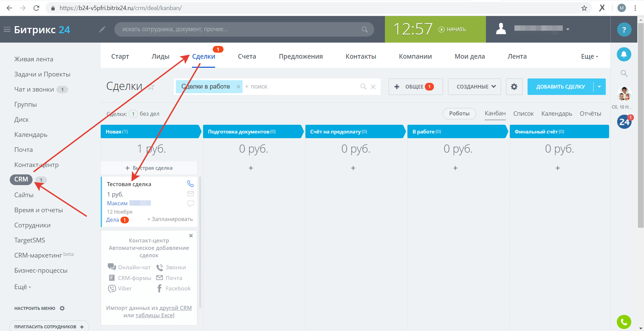Expand the Ещё item in left sidebar
This screenshot has width=644, height=331.
tap(22, 287)
